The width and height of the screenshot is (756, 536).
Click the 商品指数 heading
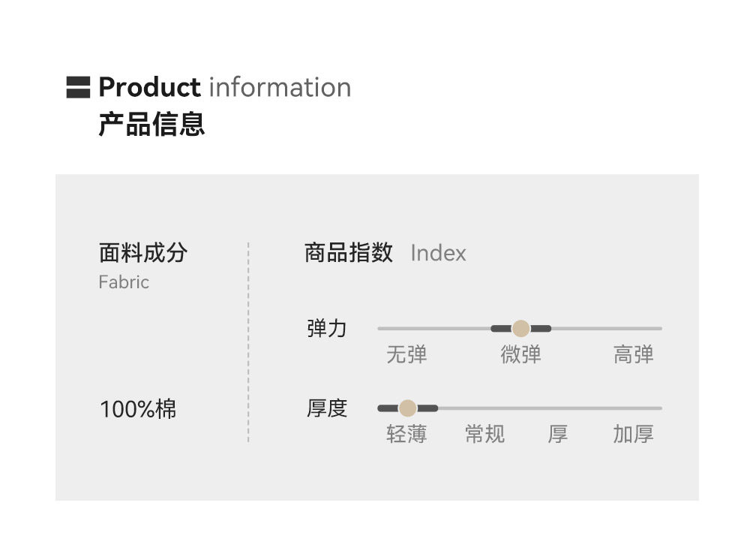click(x=348, y=253)
